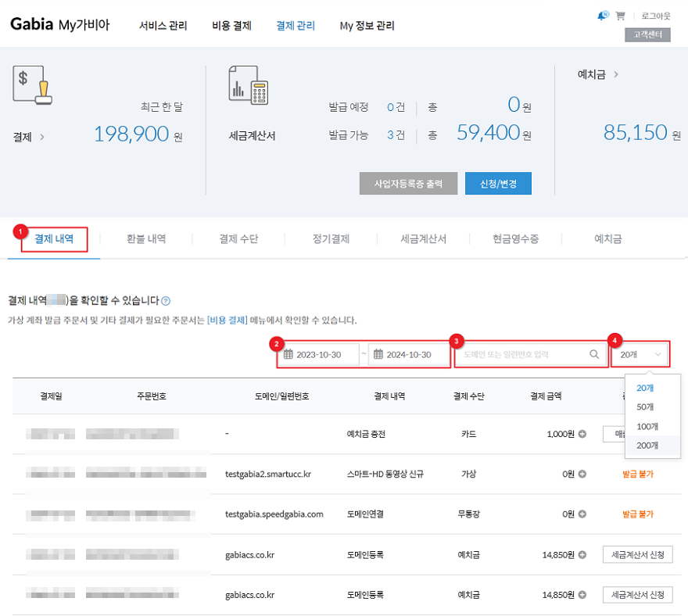Click 스마트-HD 동영상 신규 cell
The width and height of the screenshot is (688, 616).
point(385,474)
